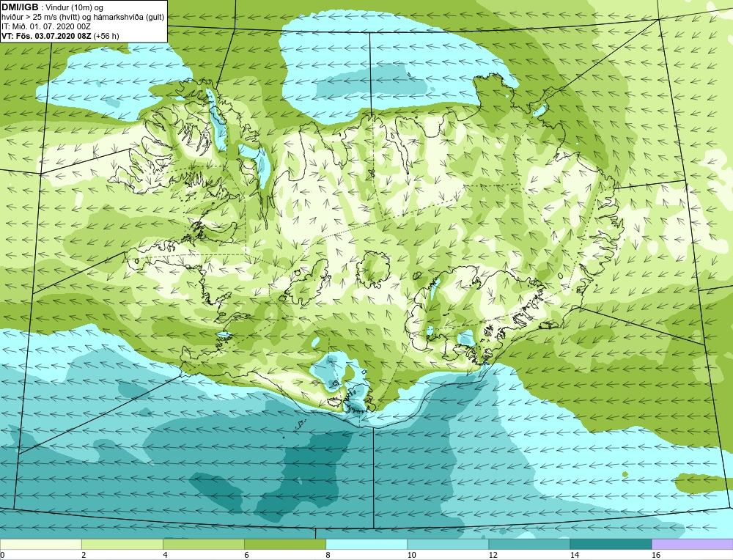Click the purple legend swatch above 16 m/s

pos(692,544)
